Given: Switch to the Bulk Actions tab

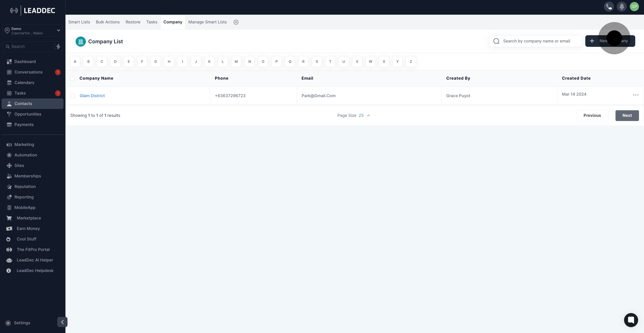Looking at the screenshot, I should (108, 22).
